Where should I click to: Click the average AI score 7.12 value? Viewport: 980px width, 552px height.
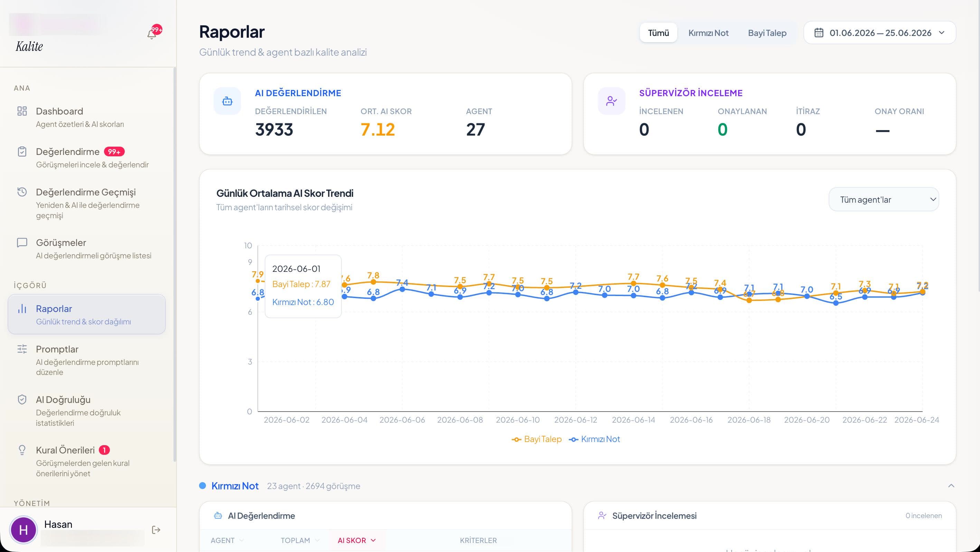(377, 129)
